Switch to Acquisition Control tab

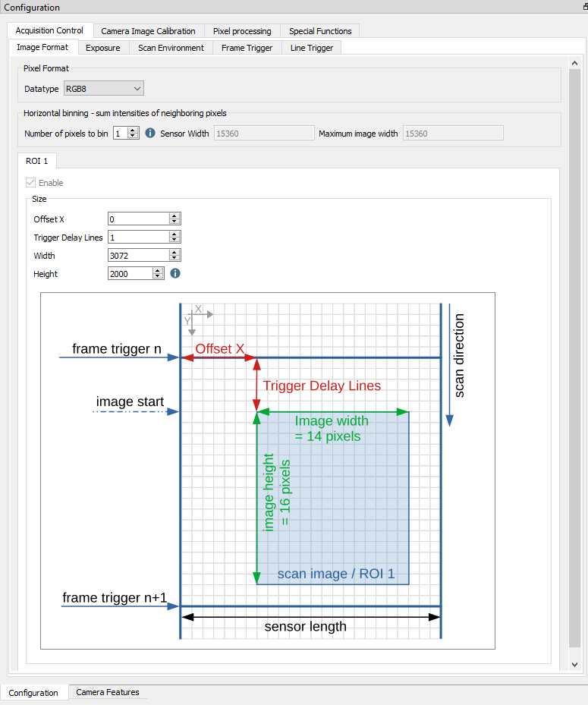49,30
